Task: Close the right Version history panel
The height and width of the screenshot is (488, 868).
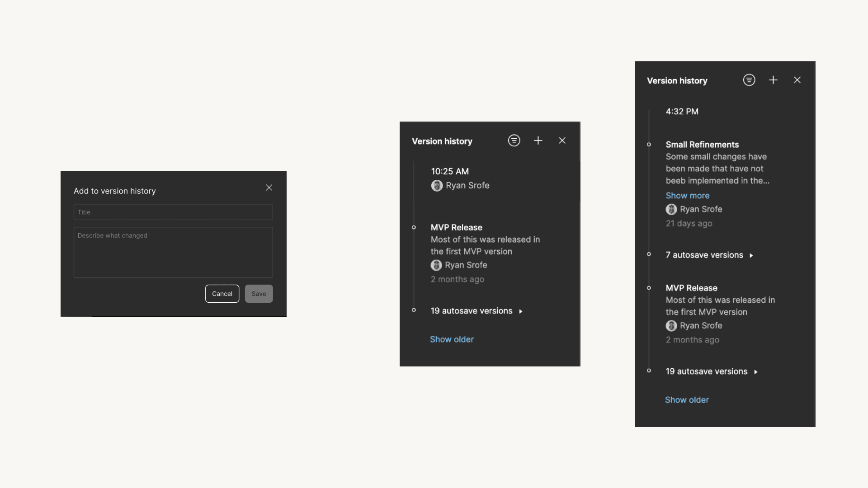Action: (797, 79)
